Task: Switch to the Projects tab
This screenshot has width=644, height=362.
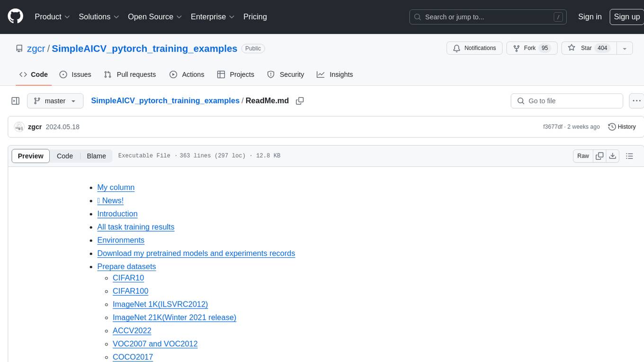Action: [235, 74]
